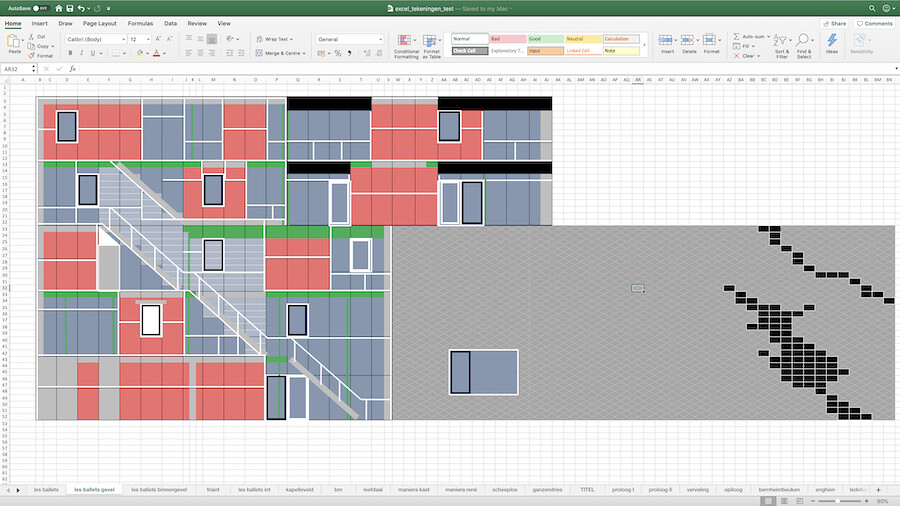Click the Find & Select magnifier
Viewport: 900px width, 506px height.
(x=804, y=44)
